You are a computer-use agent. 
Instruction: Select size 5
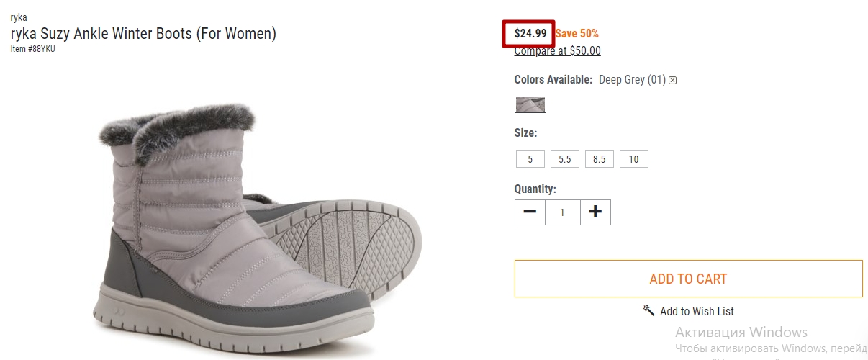coord(530,159)
